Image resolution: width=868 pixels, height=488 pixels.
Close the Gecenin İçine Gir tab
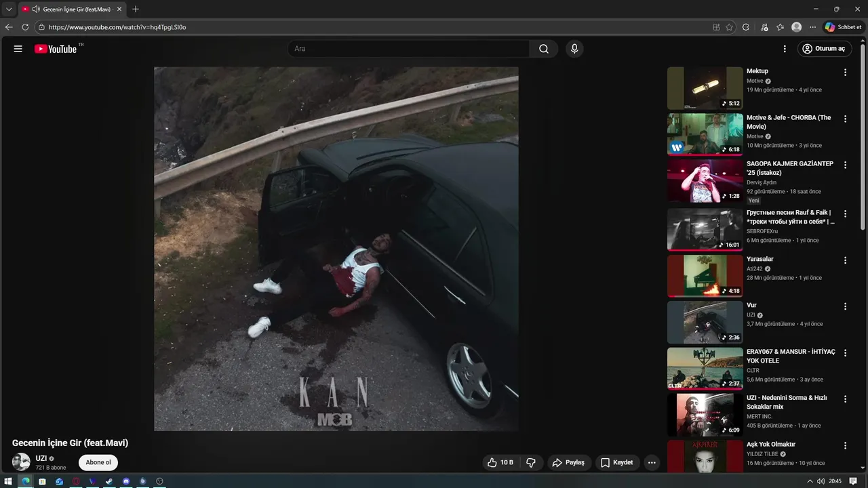click(119, 9)
